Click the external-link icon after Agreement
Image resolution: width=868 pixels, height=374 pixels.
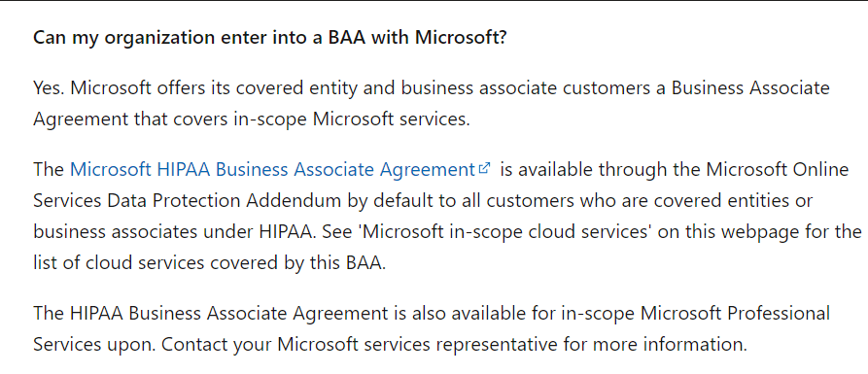pyautogui.click(x=485, y=168)
